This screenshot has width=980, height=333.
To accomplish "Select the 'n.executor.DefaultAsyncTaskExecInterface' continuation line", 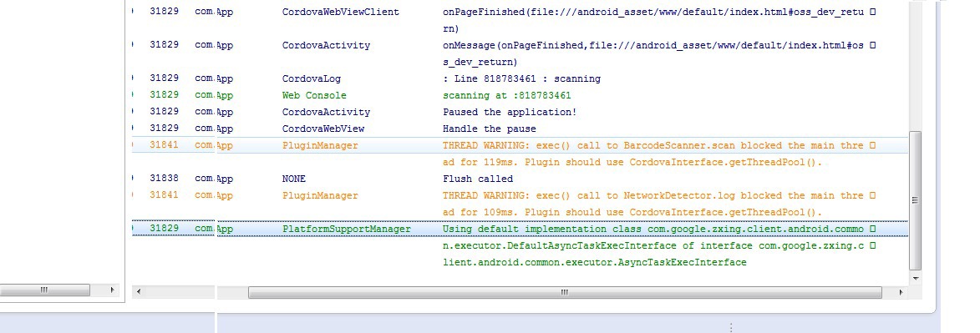I will 653,245.
